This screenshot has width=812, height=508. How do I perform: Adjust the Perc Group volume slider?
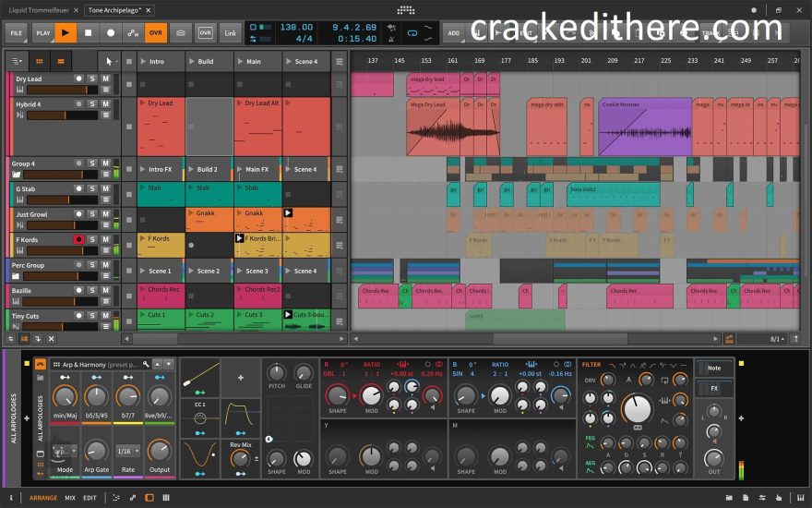pyautogui.click(x=60, y=276)
